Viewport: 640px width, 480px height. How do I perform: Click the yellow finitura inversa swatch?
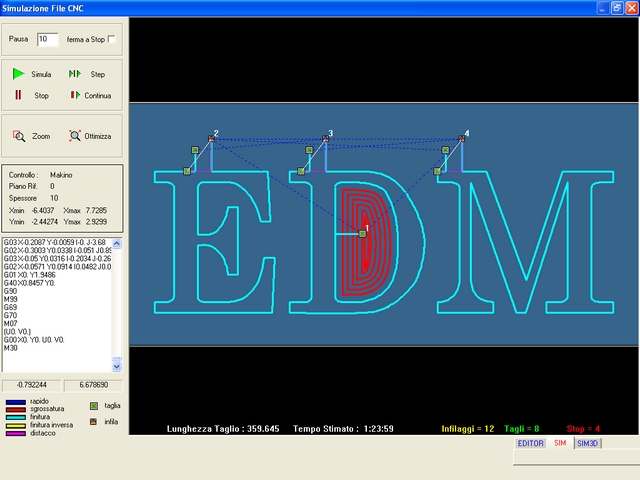(16, 425)
